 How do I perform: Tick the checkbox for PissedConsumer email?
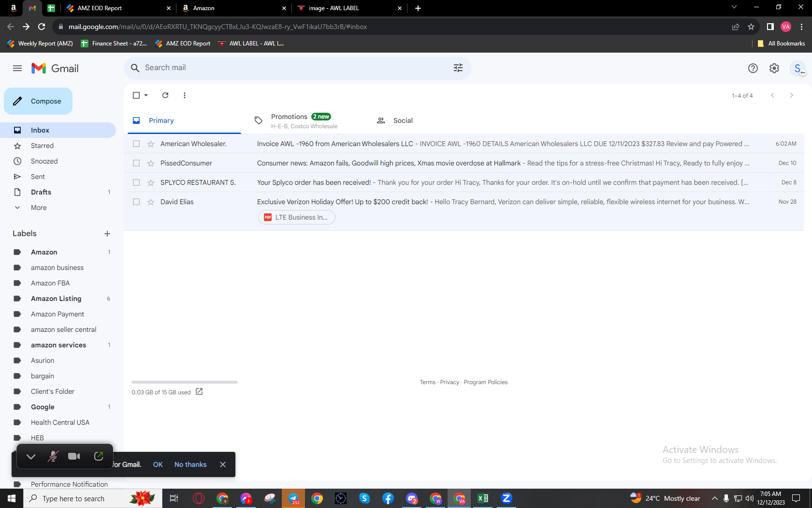136,163
